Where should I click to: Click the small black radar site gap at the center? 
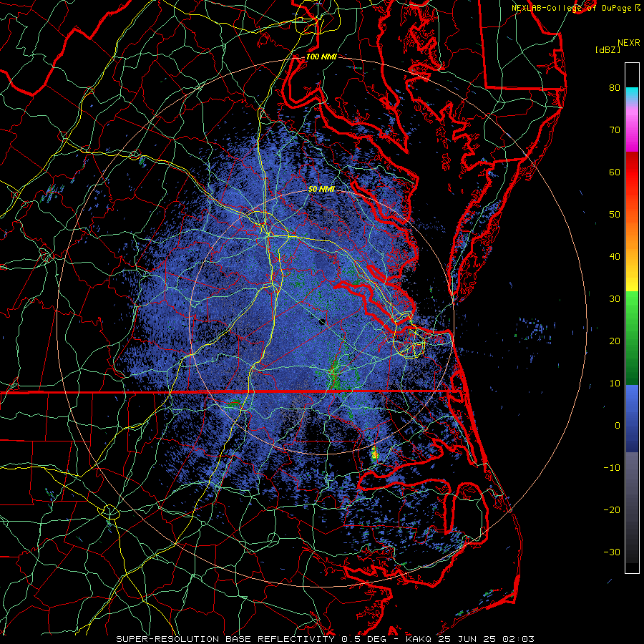click(x=322, y=322)
